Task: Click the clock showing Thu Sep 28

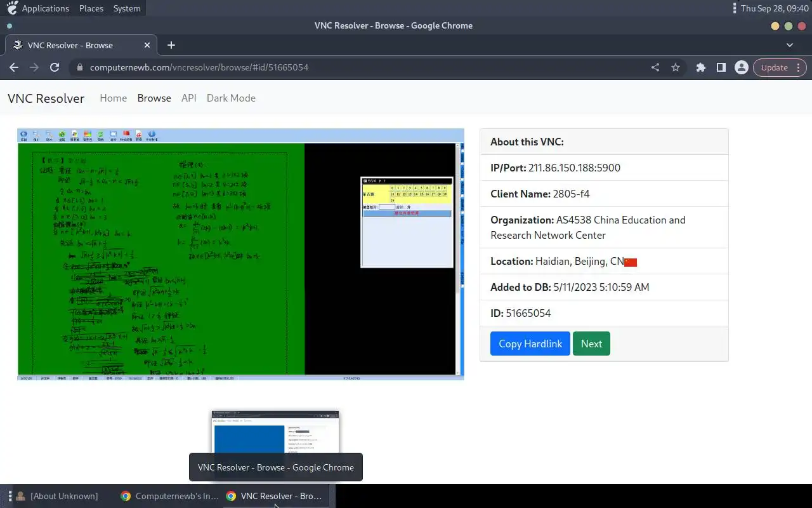Action: point(774,8)
